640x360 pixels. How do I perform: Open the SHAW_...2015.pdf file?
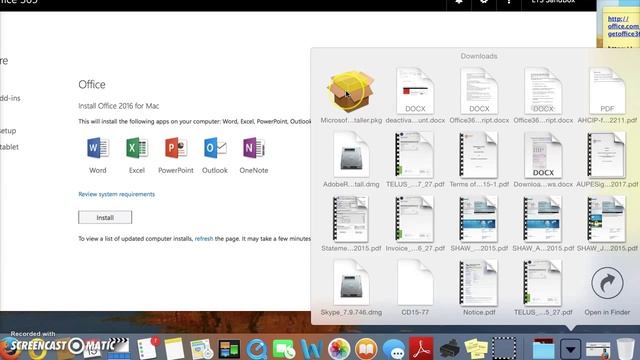tap(479, 219)
